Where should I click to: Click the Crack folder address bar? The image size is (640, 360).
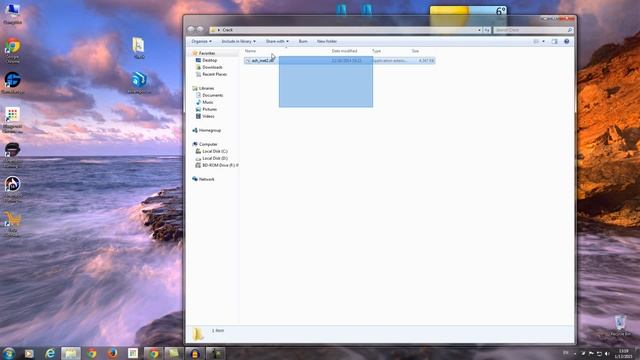click(x=346, y=30)
